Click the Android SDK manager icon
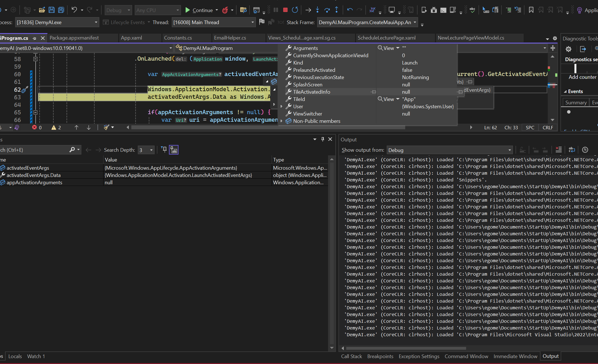 pos(434,10)
